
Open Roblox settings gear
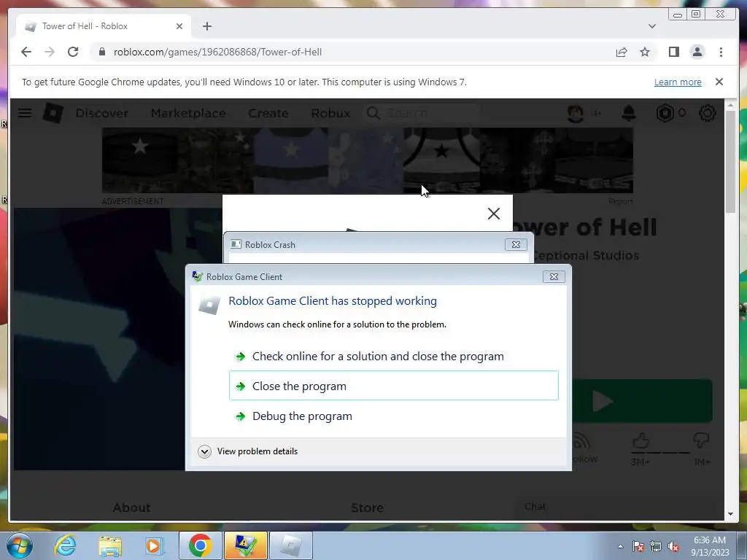(x=708, y=113)
